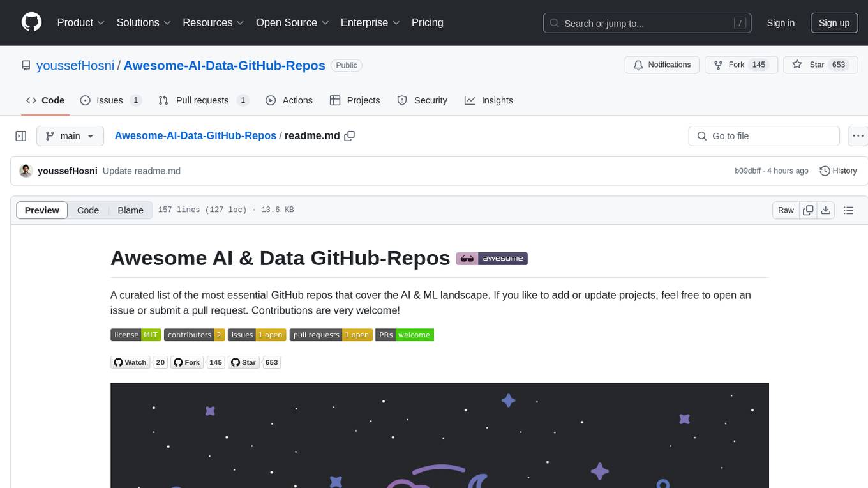Select the Preview view
The image size is (868, 488).
pyautogui.click(x=42, y=210)
